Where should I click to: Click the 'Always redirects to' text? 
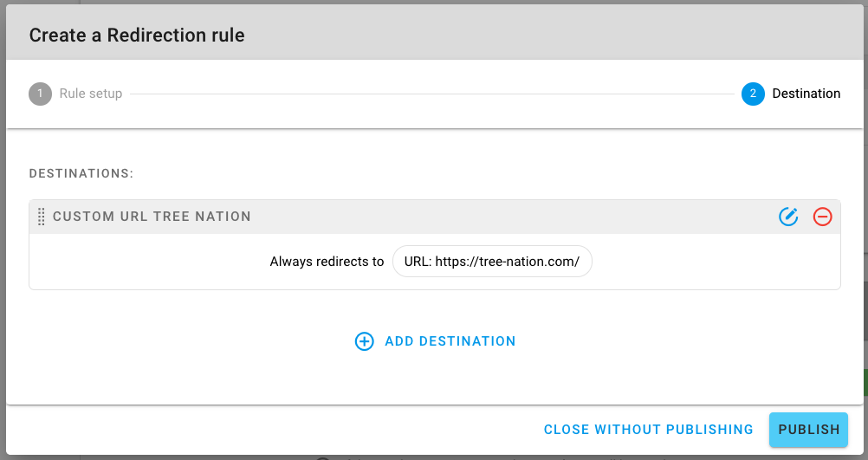327,262
